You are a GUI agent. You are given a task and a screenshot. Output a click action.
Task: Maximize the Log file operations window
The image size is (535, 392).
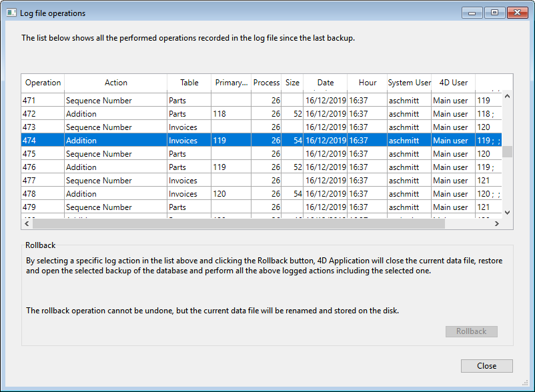click(x=494, y=13)
